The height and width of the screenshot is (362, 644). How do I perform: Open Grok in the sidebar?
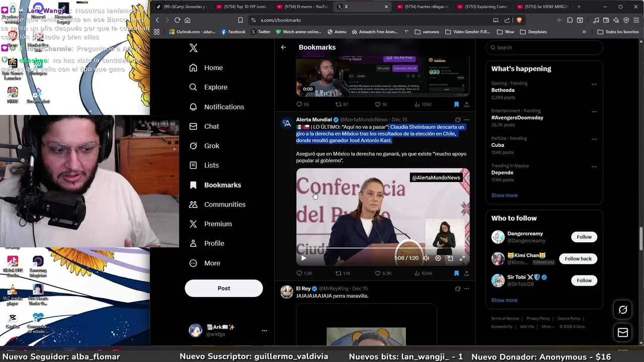204,146
